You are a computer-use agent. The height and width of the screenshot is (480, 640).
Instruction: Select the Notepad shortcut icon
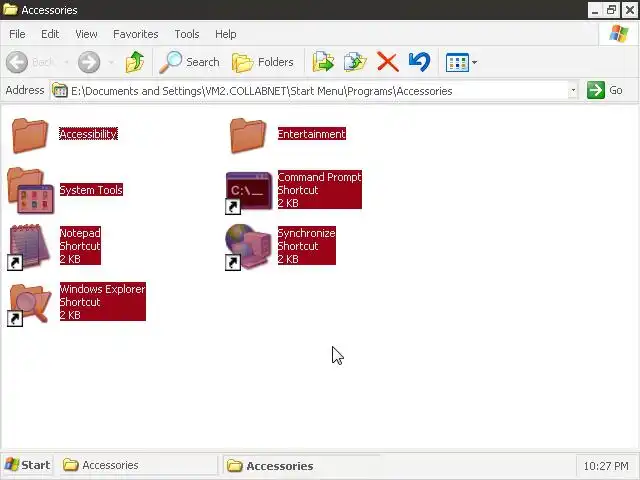pos(29,247)
